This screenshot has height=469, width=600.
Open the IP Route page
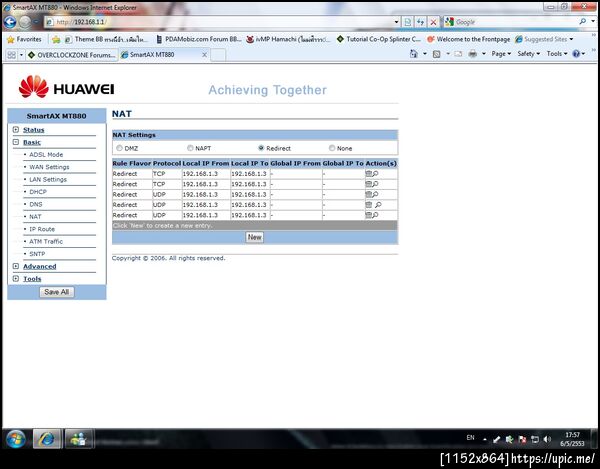point(42,229)
